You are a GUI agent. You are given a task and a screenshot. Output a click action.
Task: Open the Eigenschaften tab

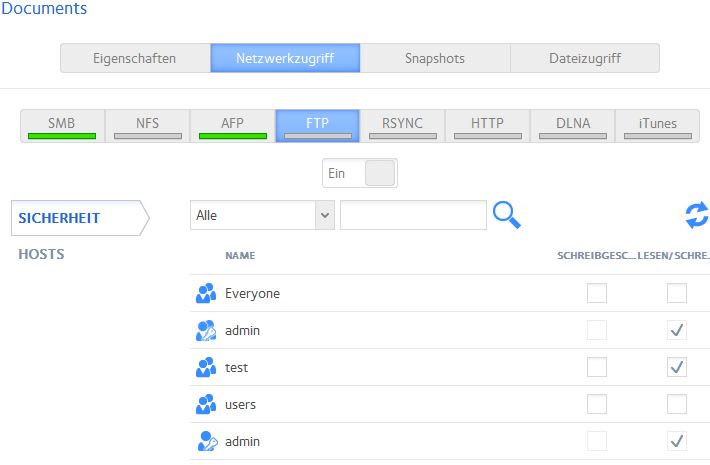(135, 58)
